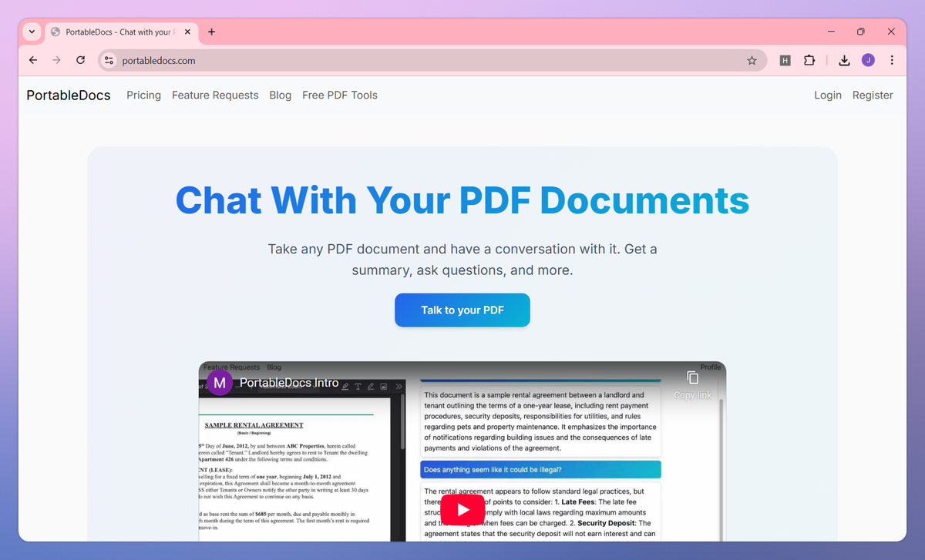Click the Register link
Screen dimensions: 925x560
pyautogui.click(x=873, y=95)
